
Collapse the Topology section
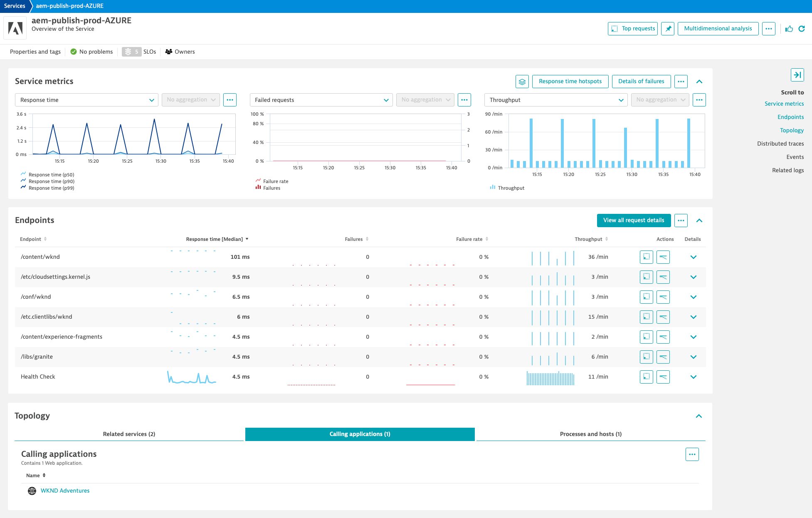pos(699,416)
